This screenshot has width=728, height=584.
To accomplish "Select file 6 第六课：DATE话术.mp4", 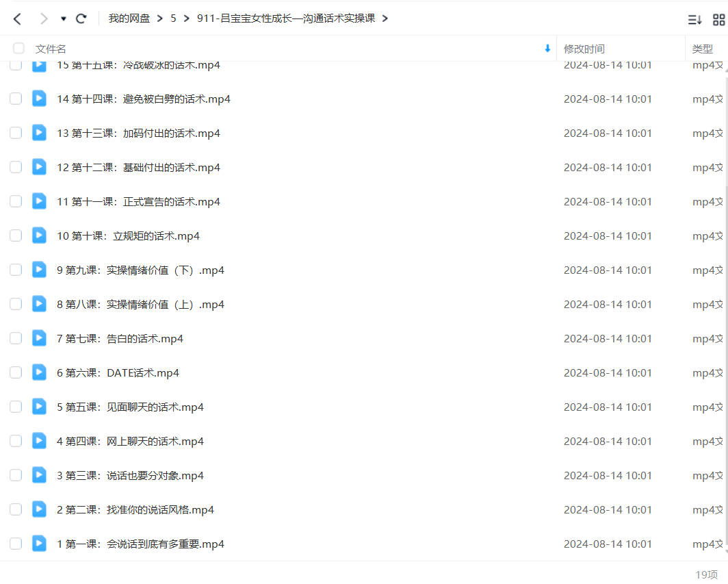I will [118, 372].
